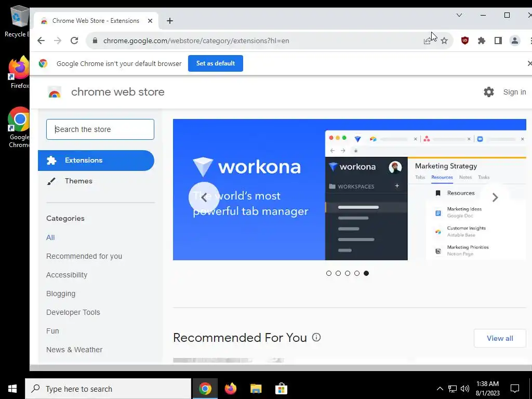Choose Blogging category

pos(61,294)
